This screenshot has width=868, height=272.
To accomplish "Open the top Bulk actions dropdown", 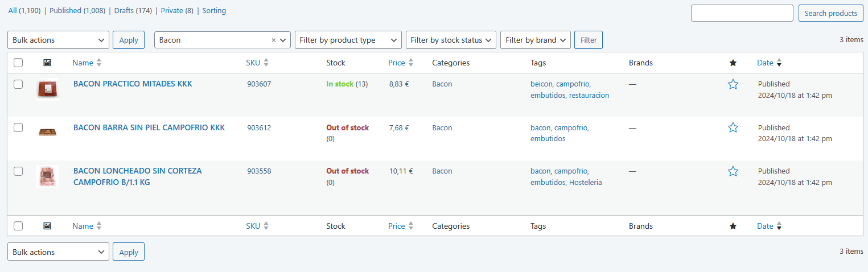I will (58, 40).
